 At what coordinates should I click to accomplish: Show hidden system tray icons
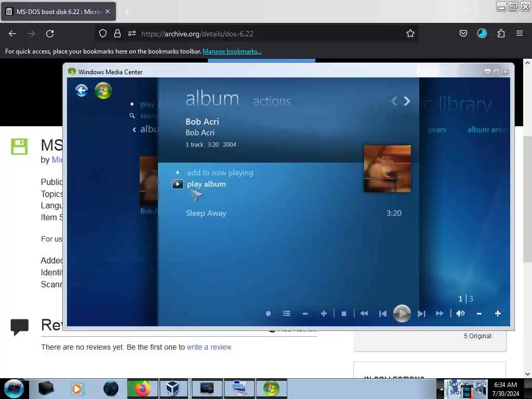tap(442, 390)
